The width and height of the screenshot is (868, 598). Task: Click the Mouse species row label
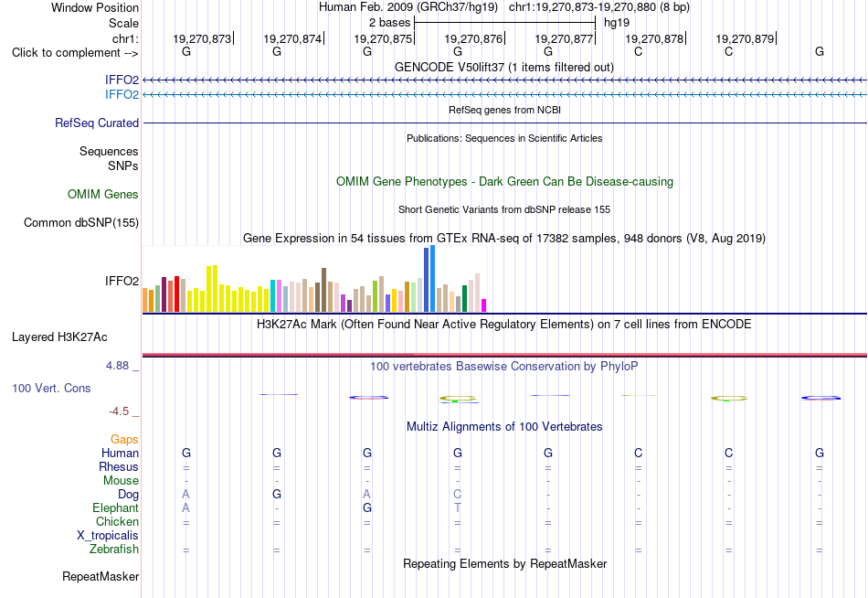click(121, 481)
